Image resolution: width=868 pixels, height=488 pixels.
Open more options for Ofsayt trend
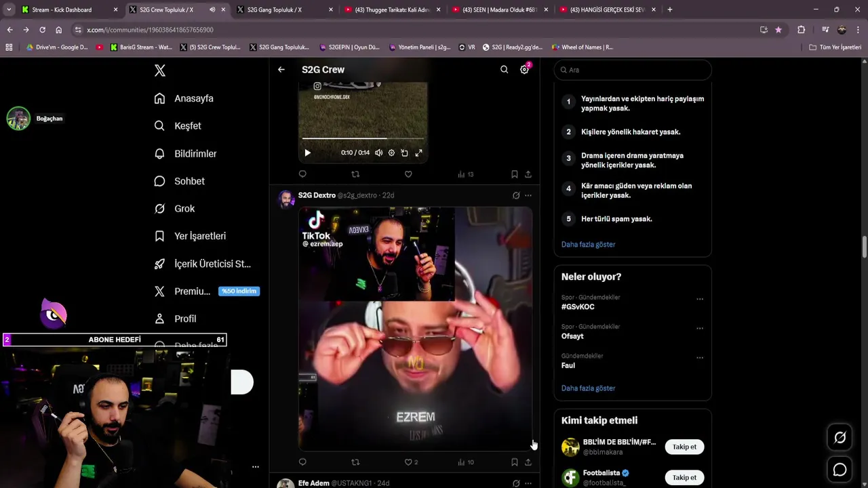coord(700,328)
